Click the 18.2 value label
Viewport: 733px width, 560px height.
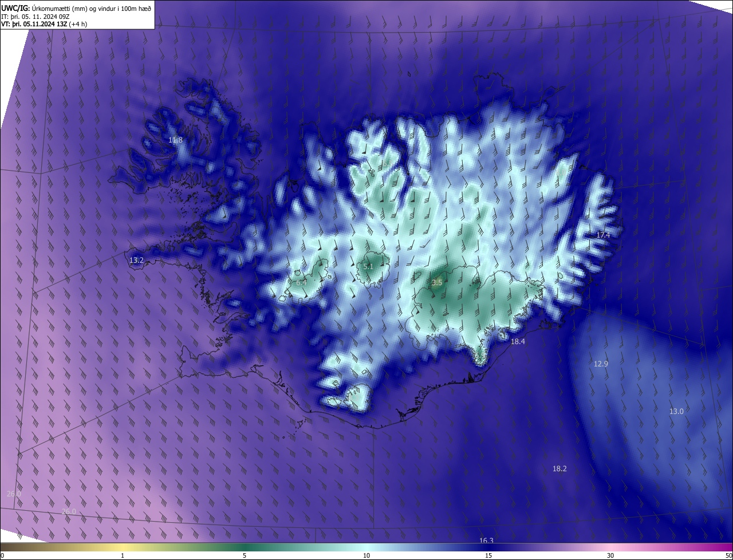tap(559, 468)
